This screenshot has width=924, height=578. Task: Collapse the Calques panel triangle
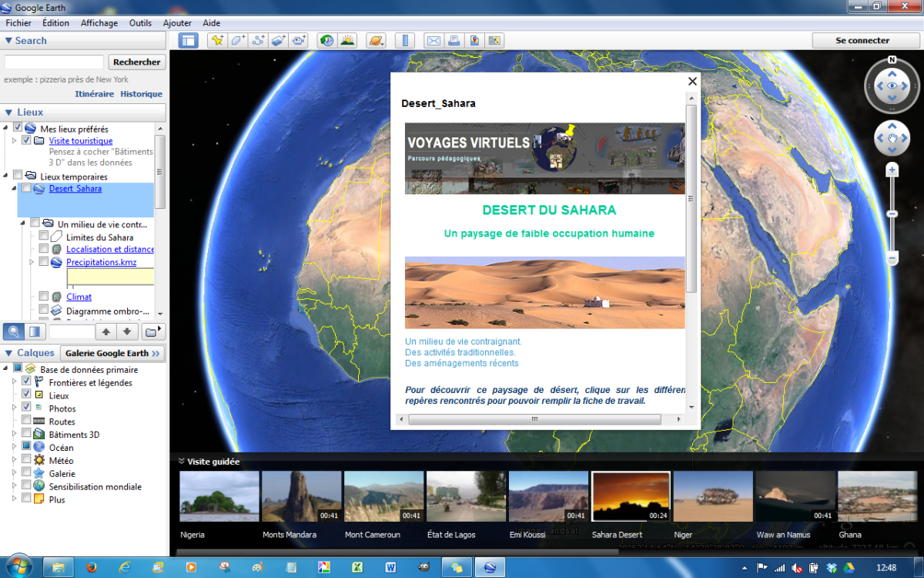8,353
